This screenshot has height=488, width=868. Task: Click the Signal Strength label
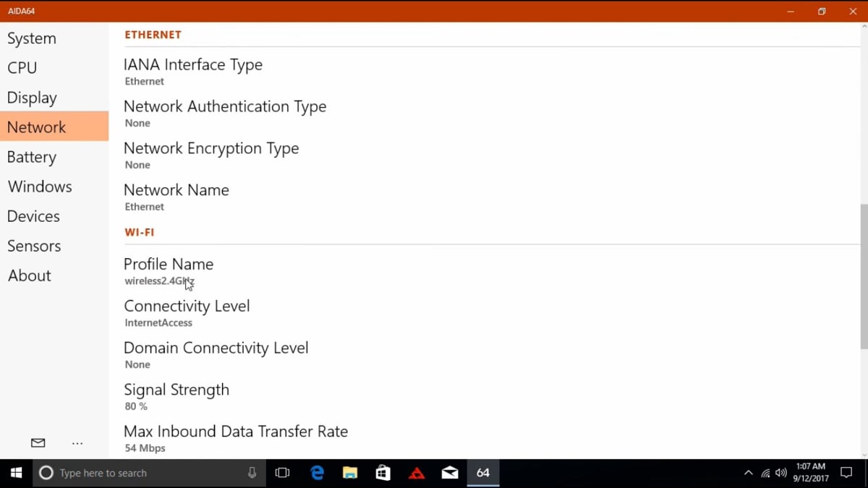[x=176, y=390]
